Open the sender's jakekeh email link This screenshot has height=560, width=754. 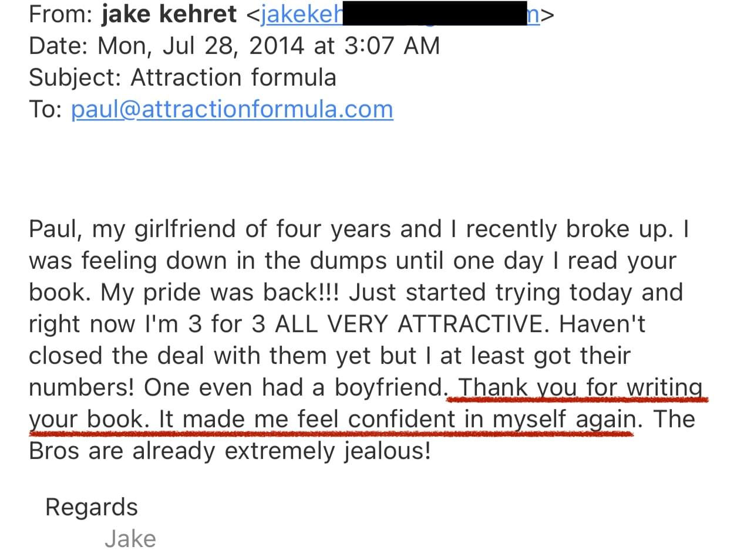click(x=301, y=14)
